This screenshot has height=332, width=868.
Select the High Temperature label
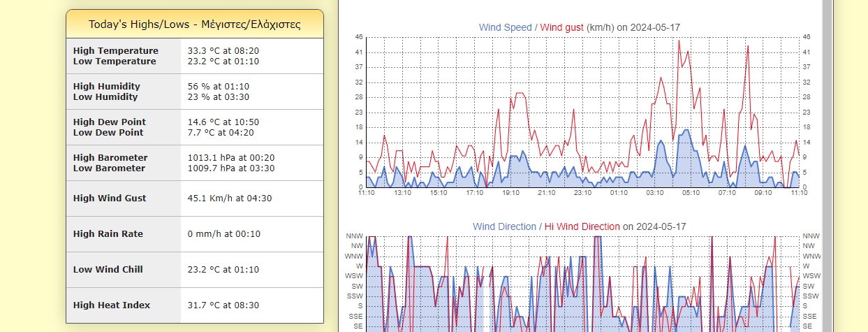pos(116,51)
